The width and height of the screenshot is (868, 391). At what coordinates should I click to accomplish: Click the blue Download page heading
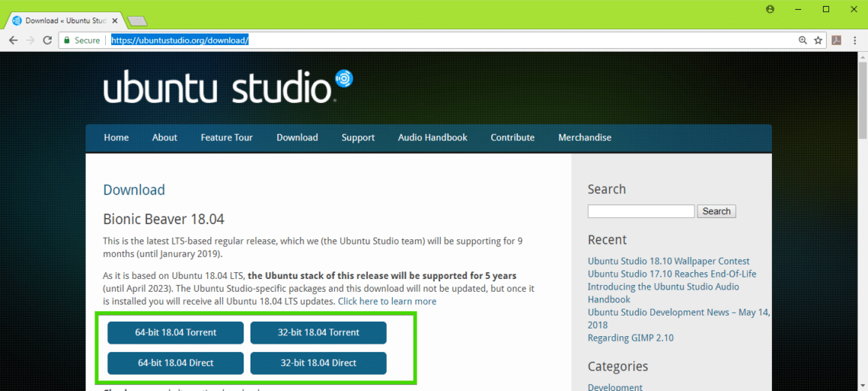tap(134, 190)
